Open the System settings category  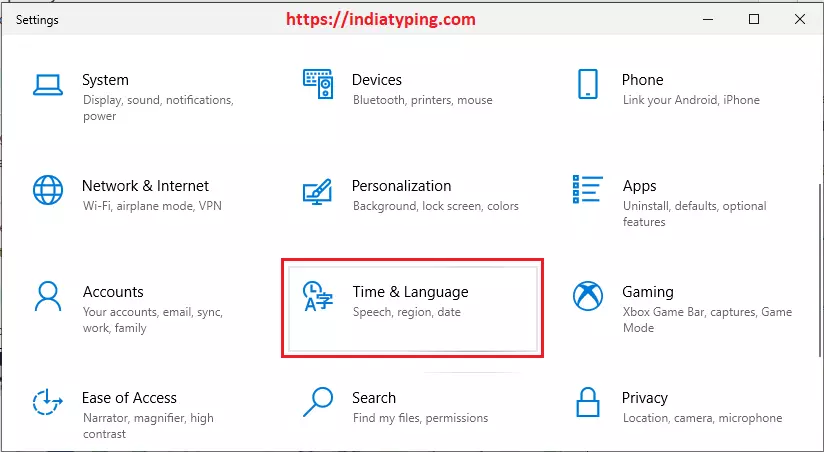click(x=105, y=80)
